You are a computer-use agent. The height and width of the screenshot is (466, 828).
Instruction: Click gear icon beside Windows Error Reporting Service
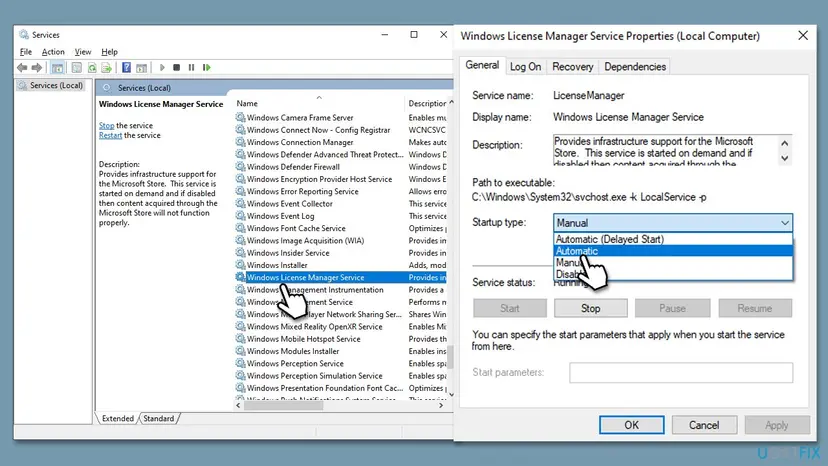click(x=240, y=191)
